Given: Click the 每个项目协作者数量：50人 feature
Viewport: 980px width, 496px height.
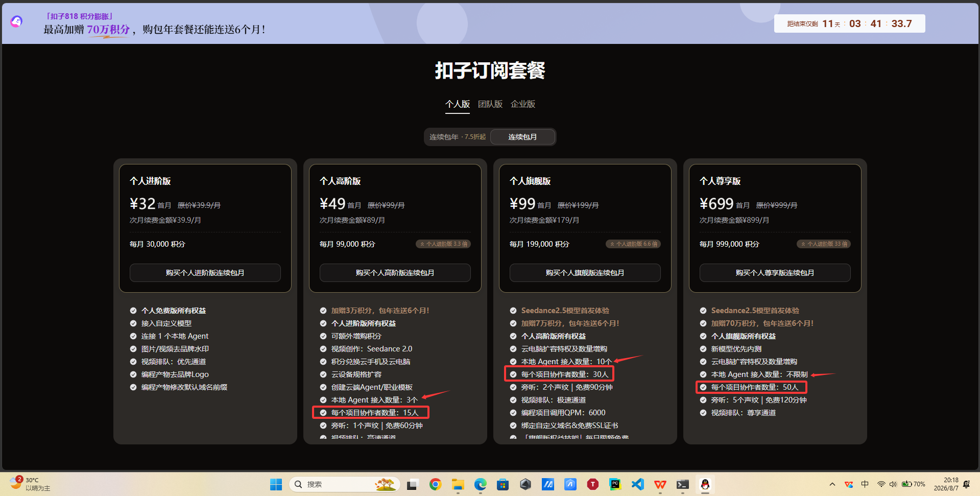Looking at the screenshot, I should pyautogui.click(x=755, y=387).
